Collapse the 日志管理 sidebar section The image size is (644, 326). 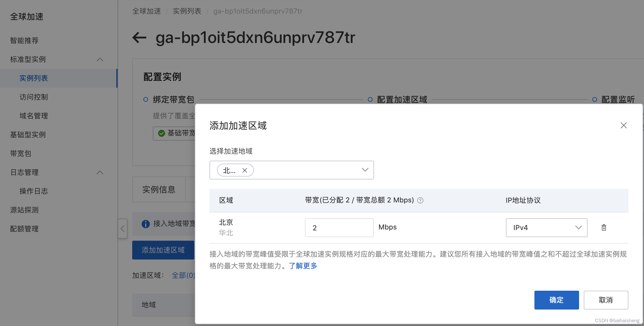pos(100,172)
